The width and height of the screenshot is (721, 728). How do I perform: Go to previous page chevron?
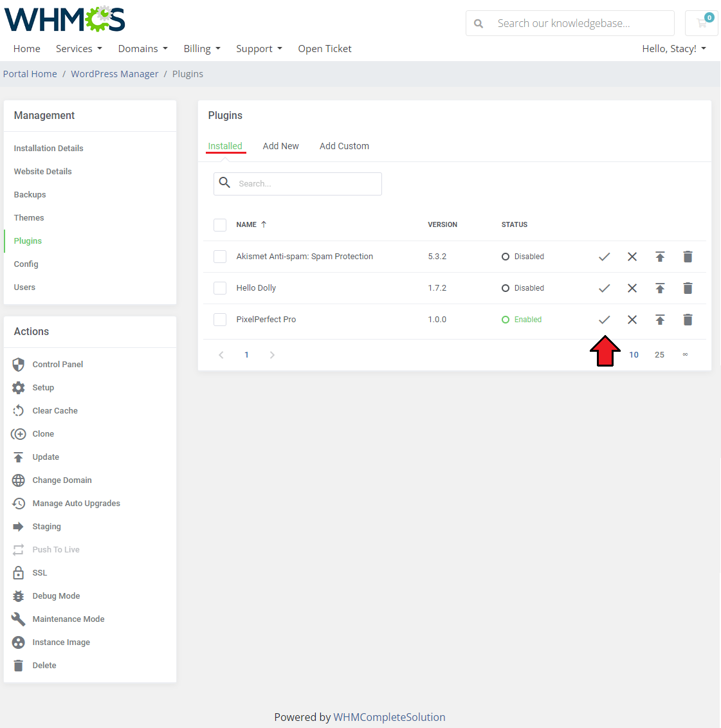[x=221, y=355]
